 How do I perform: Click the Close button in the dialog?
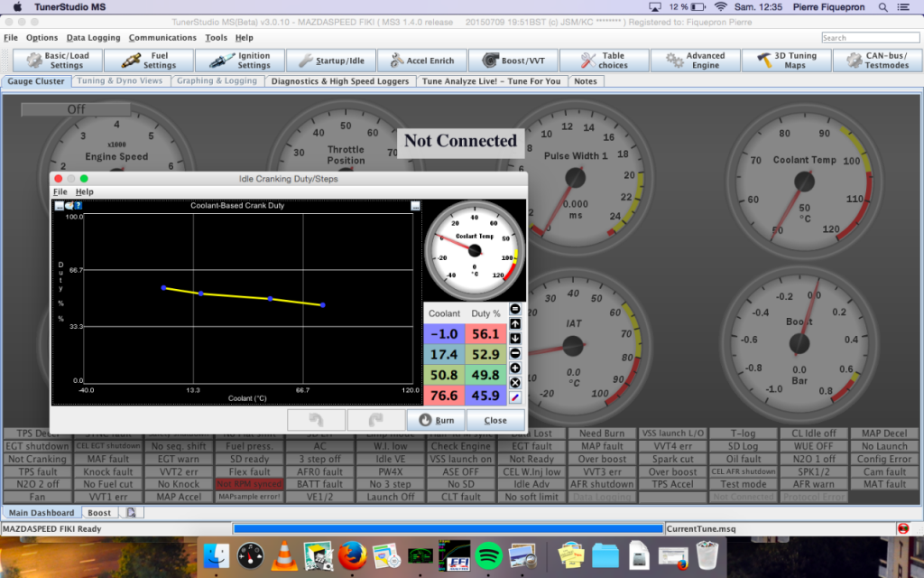tap(495, 420)
